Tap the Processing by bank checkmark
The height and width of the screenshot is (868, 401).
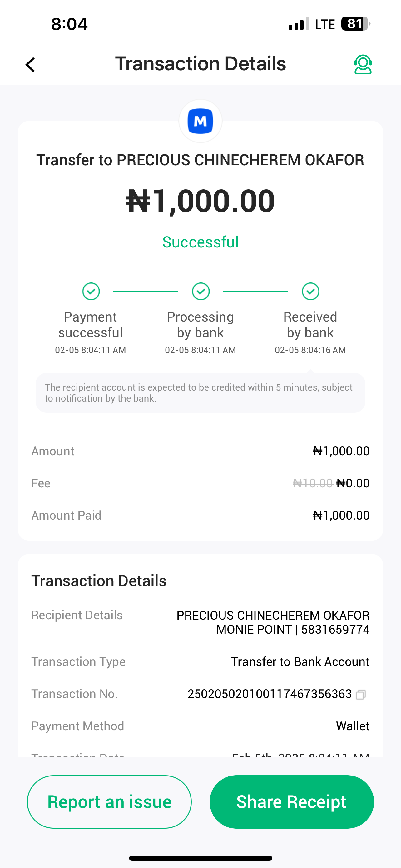coord(201,292)
